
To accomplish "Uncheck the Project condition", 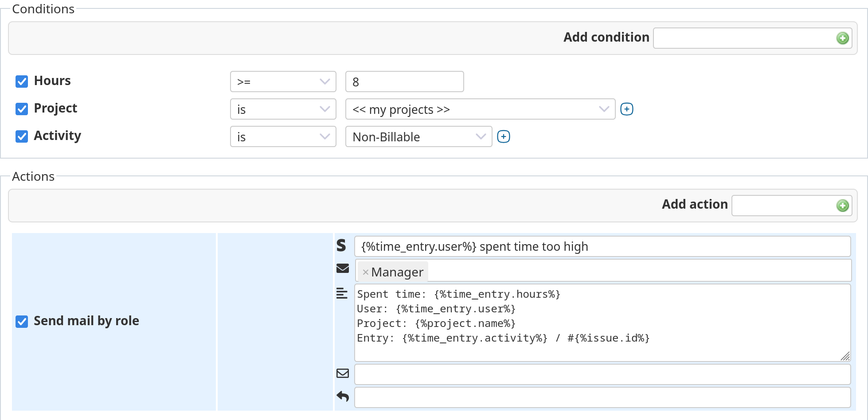I will click(x=22, y=109).
